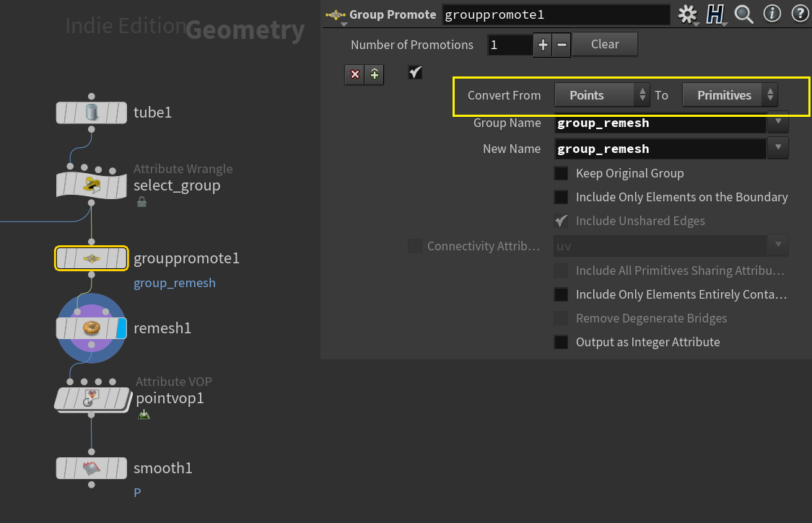This screenshot has width=812, height=523.
Task: Insert promotion with green plus button
Action: (375, 74)
